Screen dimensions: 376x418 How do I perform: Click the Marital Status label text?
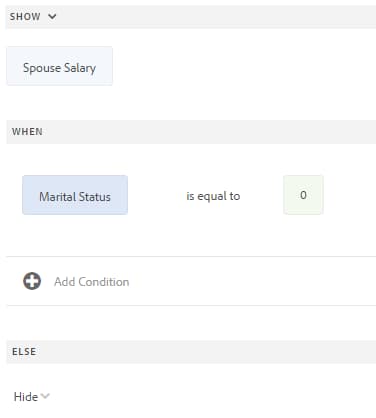point(75,197)
